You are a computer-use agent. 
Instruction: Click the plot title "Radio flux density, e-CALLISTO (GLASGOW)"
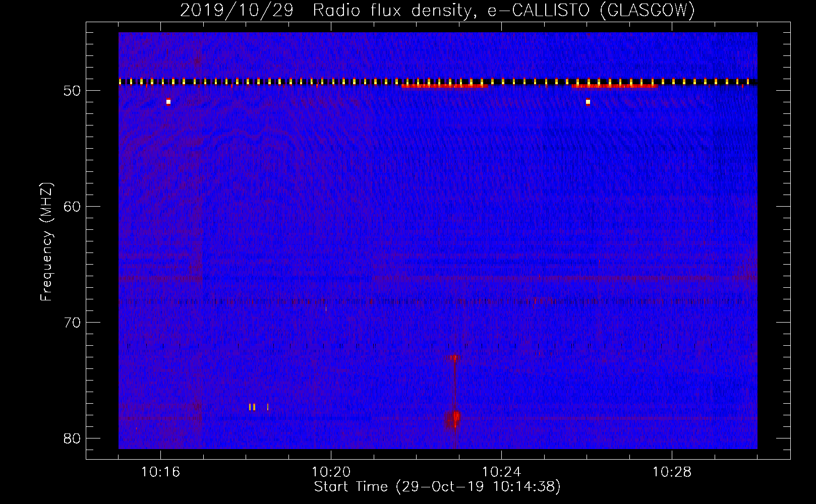click(503, 11)
